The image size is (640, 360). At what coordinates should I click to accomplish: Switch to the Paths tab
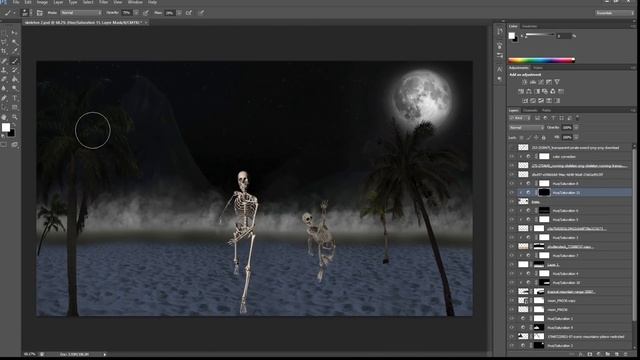(x=547, y=110)
